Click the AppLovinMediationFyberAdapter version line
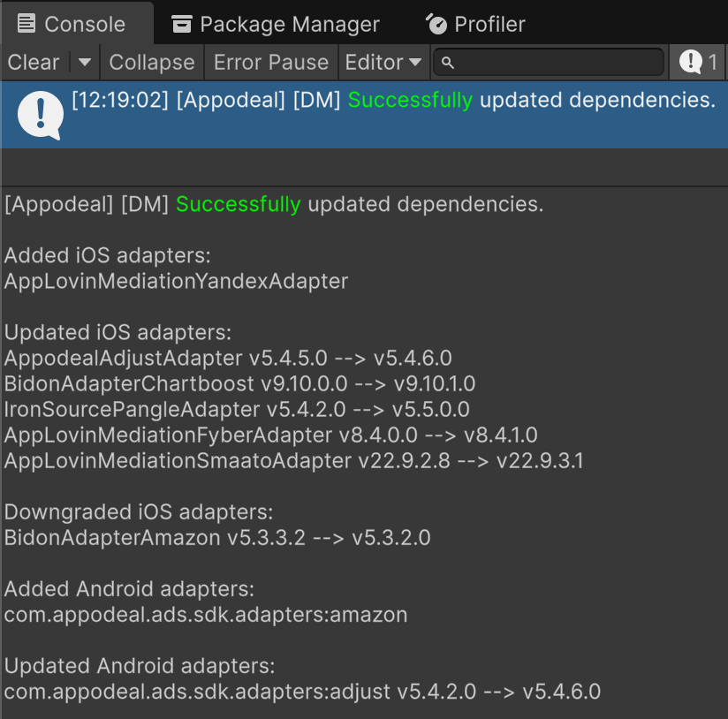Image resolution: width=728 pixels, height=719 pixels. point(270,435)
